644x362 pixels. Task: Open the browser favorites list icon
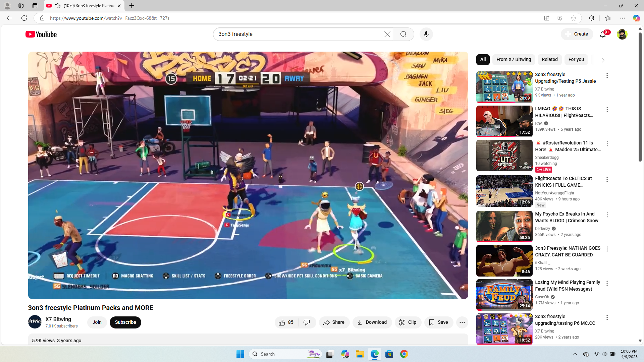click(608, 18)
